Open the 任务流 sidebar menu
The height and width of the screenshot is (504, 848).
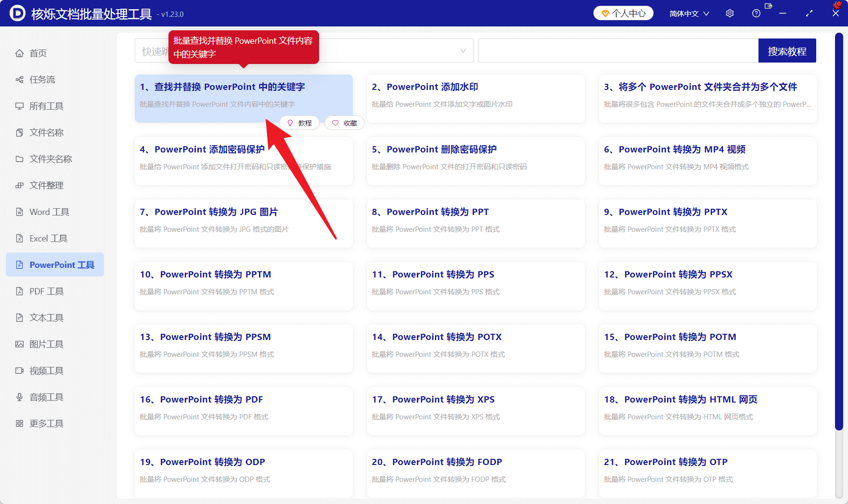point(55,80)
